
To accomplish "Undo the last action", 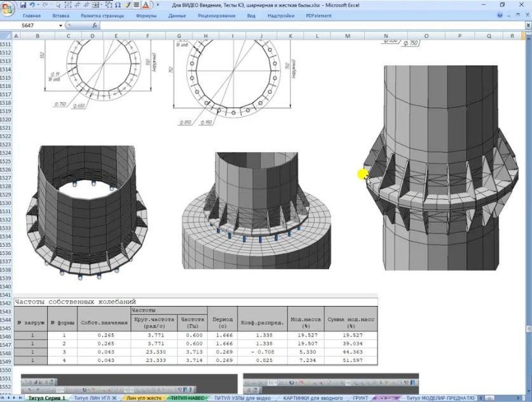I will 32,4.
